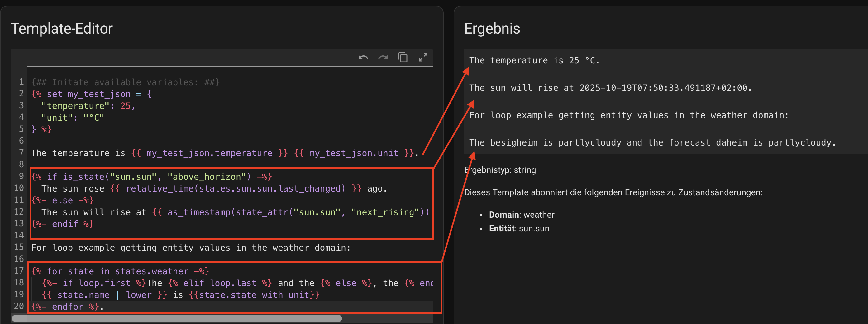This screenshot has width=868, height=324.
Task: Click the 'set my_test_json' code line
Action: [91, 94]
